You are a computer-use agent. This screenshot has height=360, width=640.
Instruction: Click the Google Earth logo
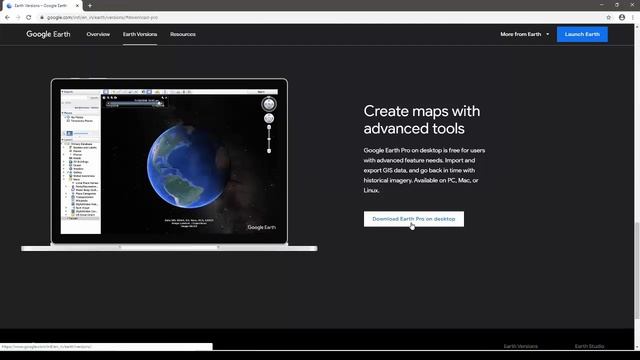tap(48, 34)
